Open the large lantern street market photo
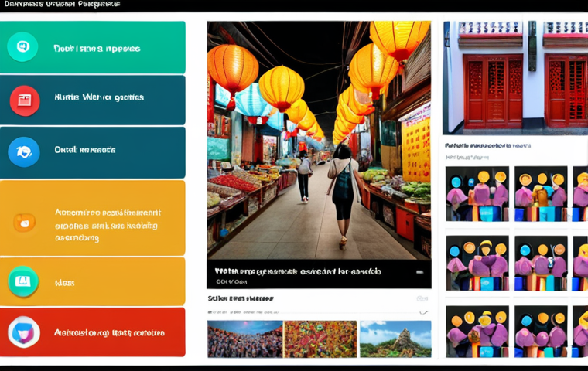This screenshot has width=588, height=371. (319, 141)
